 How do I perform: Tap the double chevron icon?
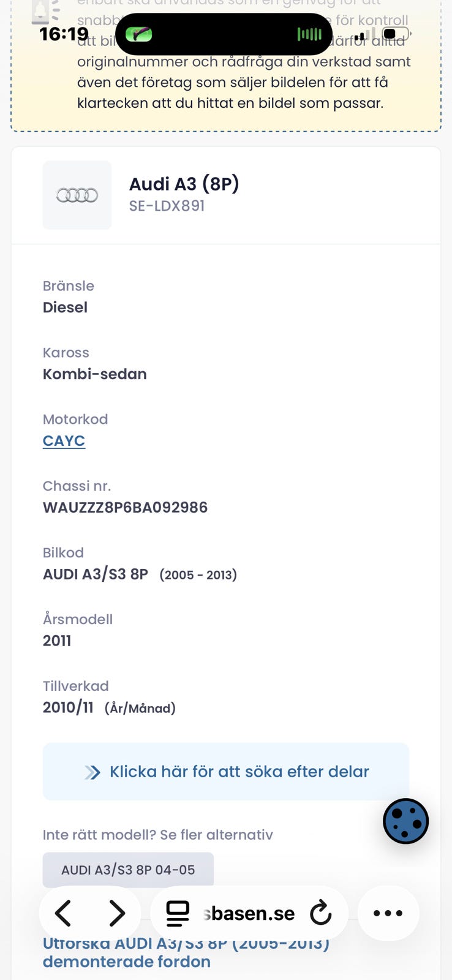point(92,772)
